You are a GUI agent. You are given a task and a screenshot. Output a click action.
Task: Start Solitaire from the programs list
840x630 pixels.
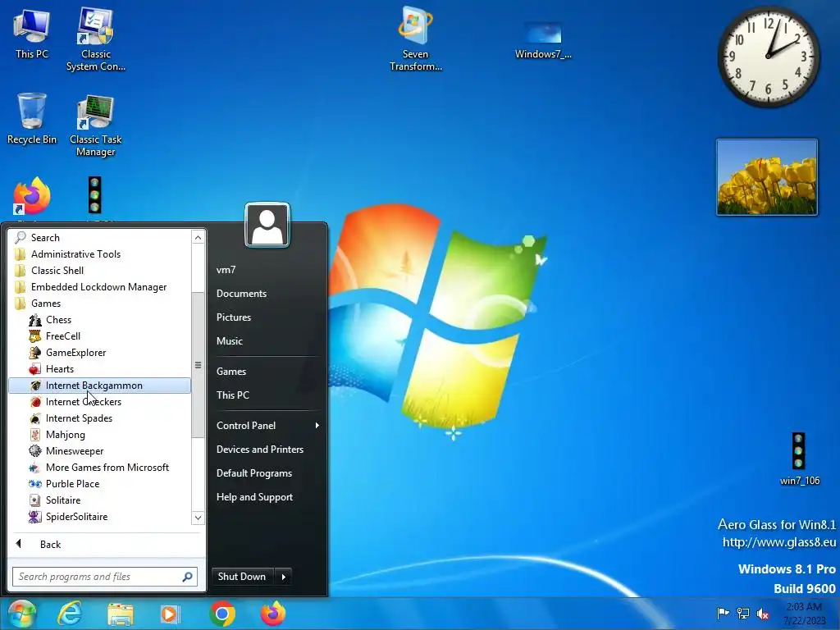[99, 500]
